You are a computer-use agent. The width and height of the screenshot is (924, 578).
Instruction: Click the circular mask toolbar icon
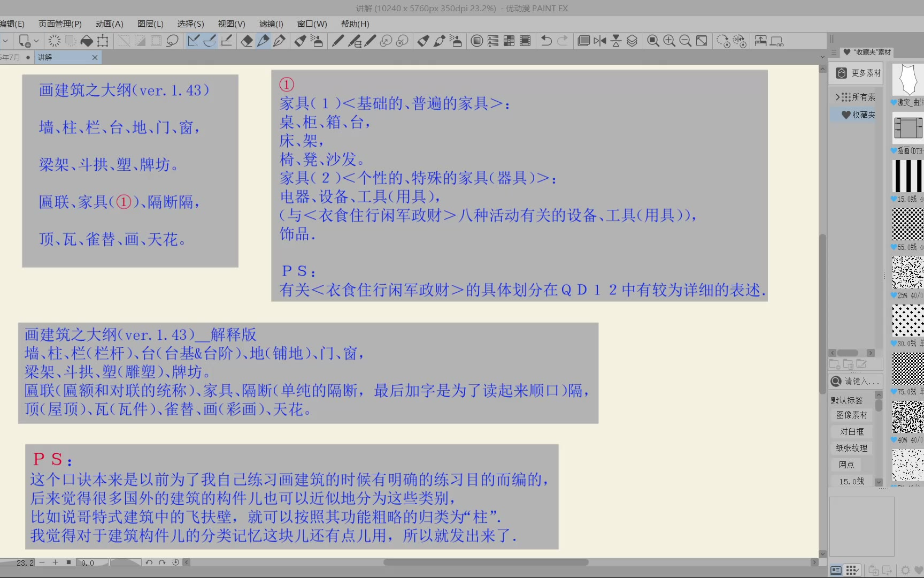pos(477,41)
